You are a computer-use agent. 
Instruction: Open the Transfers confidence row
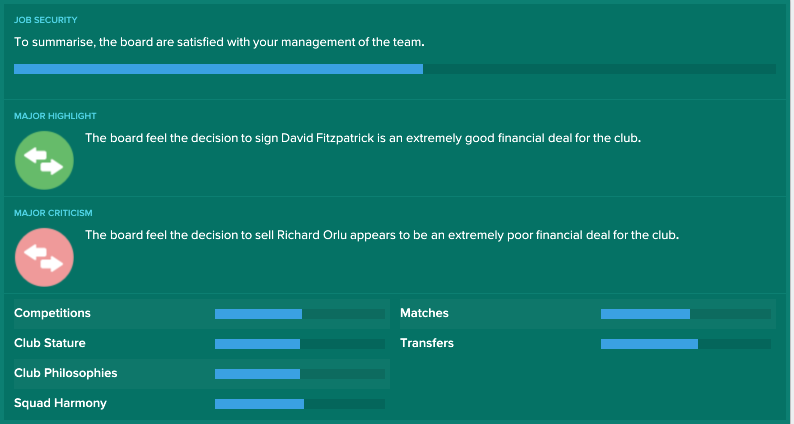pyautogui.click(x=587, y=343)
